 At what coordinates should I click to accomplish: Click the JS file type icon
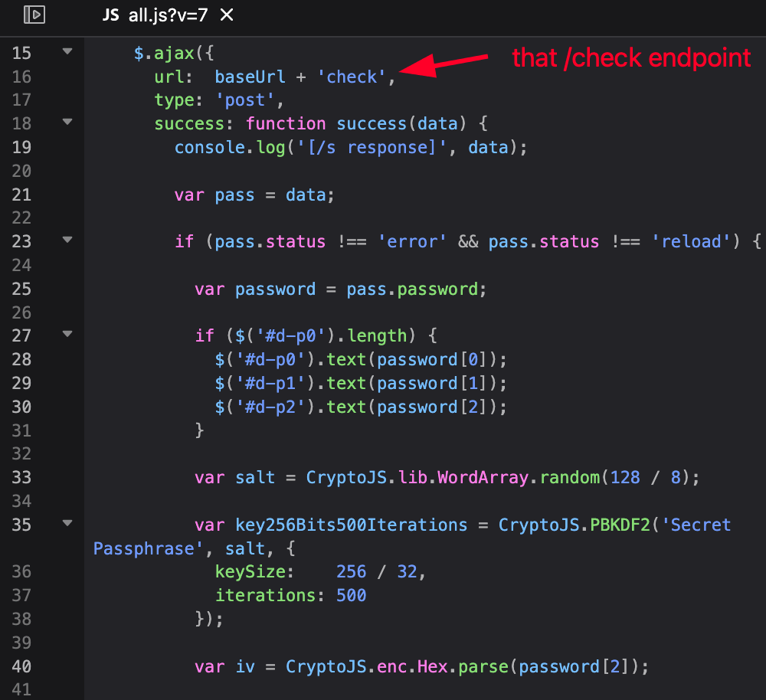click(x=111, y=15)
